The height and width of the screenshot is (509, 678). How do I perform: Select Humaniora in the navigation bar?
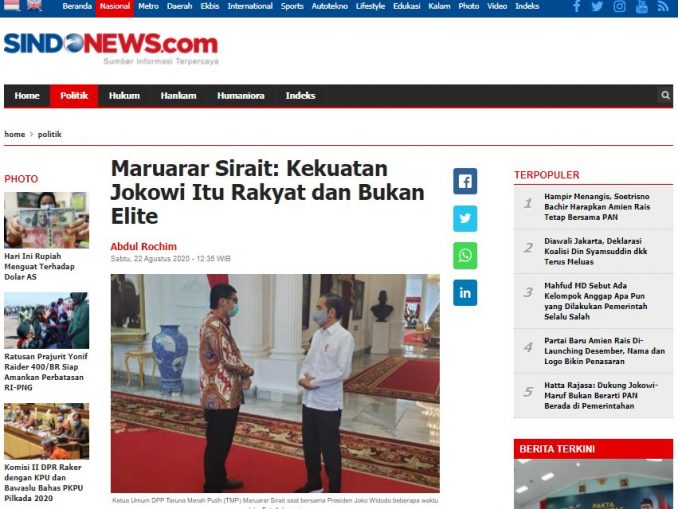click(240, 96)
